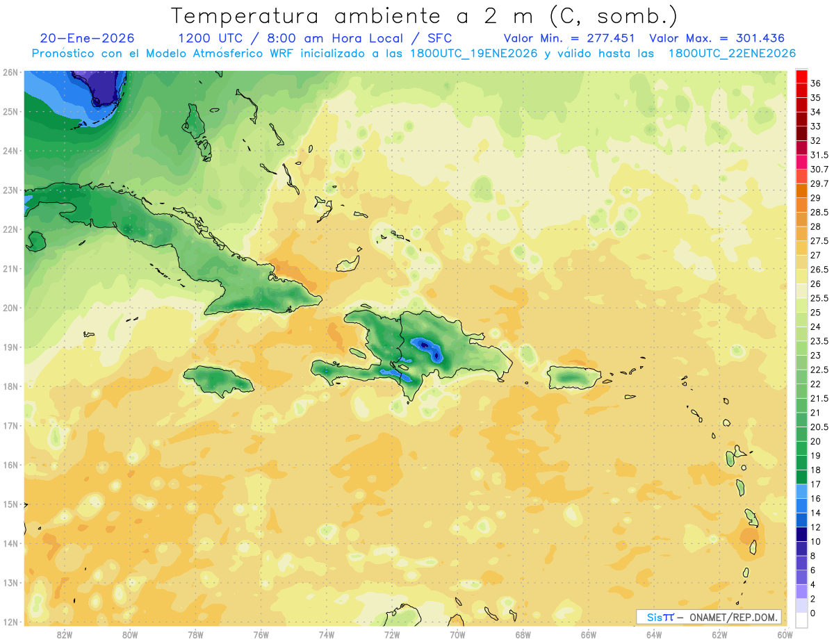Pick the orange legend swatch between 29 and 29.7

(801, 190)
